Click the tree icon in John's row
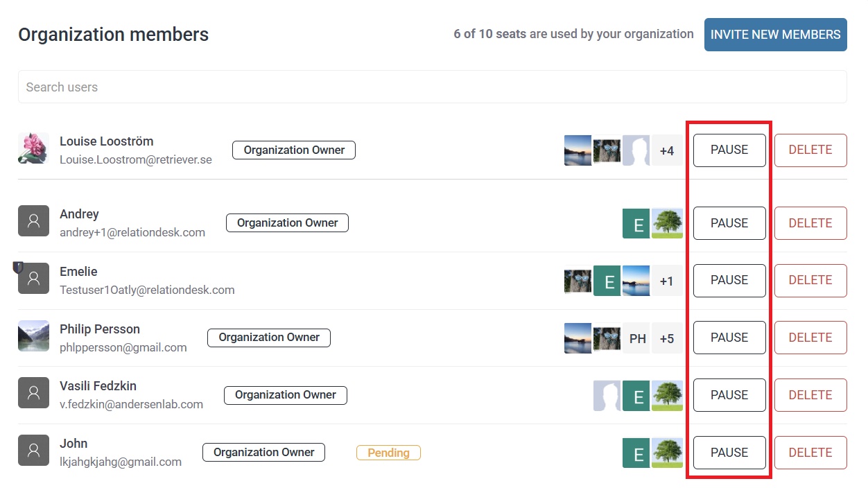This screenshot has height=488, width=868. 667,453
